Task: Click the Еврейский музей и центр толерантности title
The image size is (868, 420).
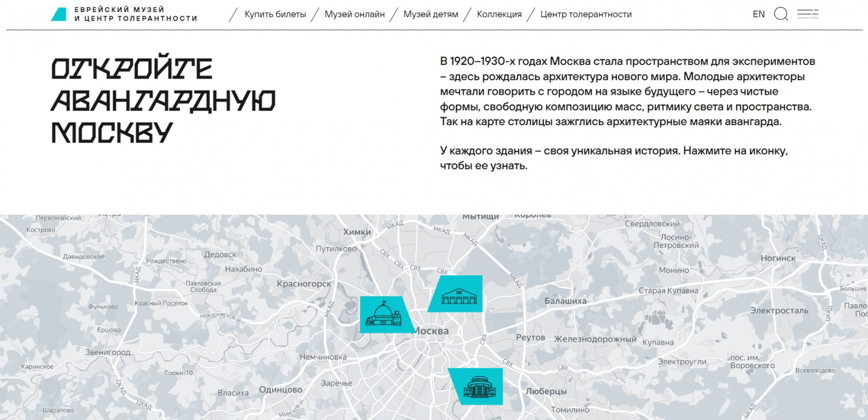Action: [136, 14]
